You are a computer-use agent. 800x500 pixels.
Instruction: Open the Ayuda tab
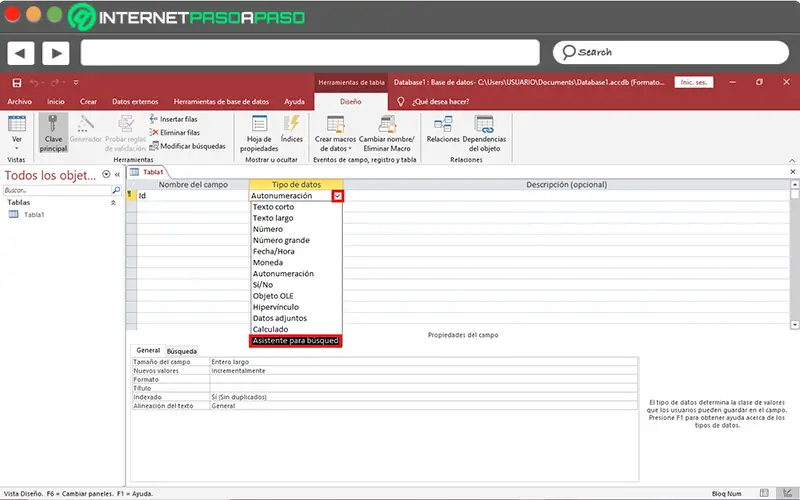click(294, 102)
